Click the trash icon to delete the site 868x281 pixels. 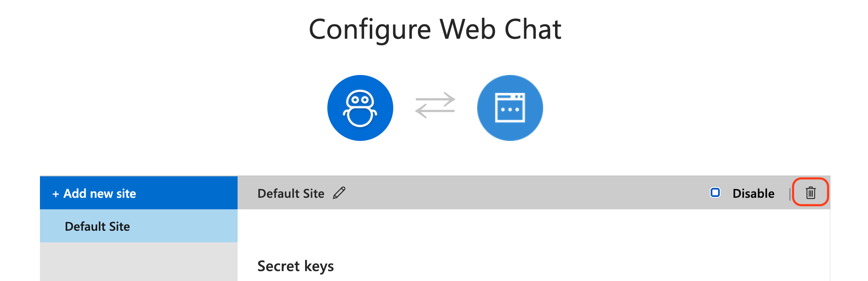coord(810,192)
